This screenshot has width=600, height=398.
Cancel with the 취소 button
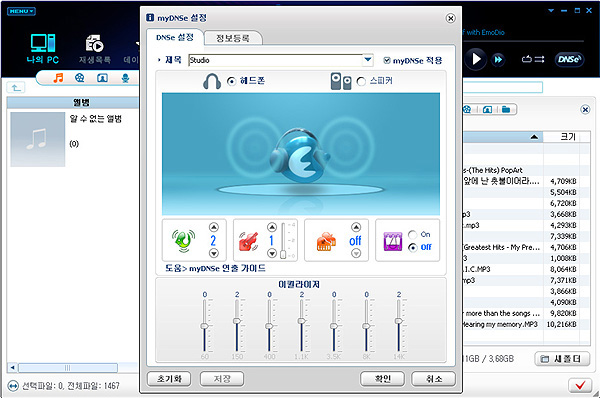pos(434,379)
